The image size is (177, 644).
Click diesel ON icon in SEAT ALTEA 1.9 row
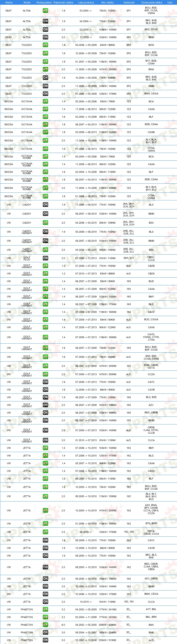pyautogui.click(x=45, y=21)
